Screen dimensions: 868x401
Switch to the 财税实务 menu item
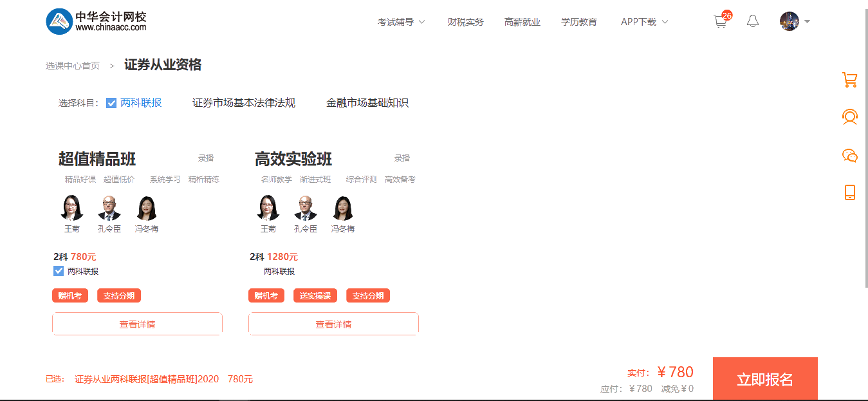pos(465,21)
